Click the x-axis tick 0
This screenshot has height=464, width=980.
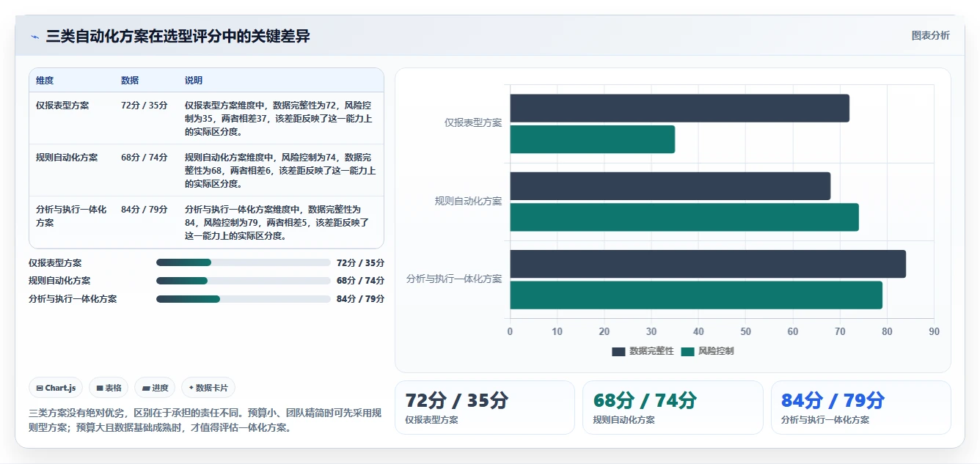pos(511,331)
